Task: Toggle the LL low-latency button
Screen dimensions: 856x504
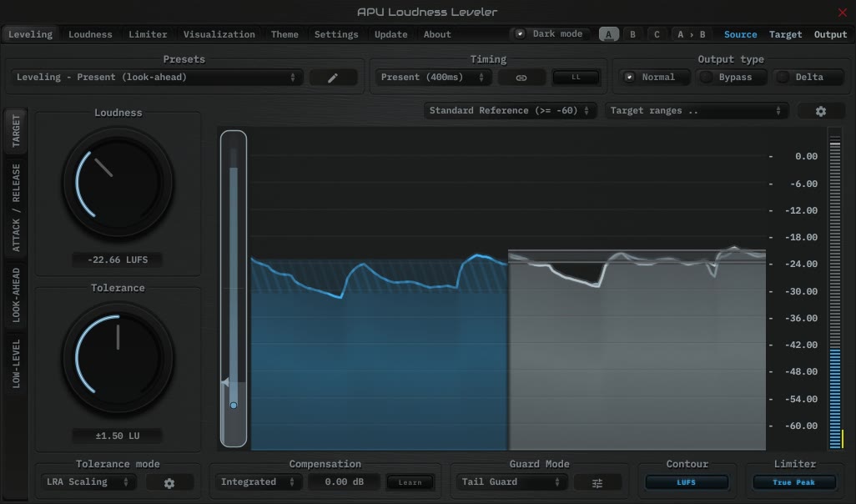Action: pos(576,78)
